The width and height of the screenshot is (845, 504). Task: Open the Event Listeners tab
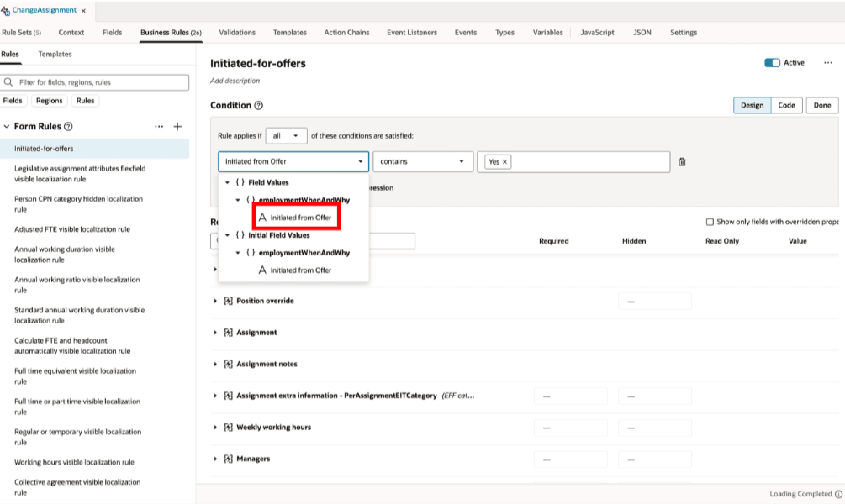(x=412, y=32)
